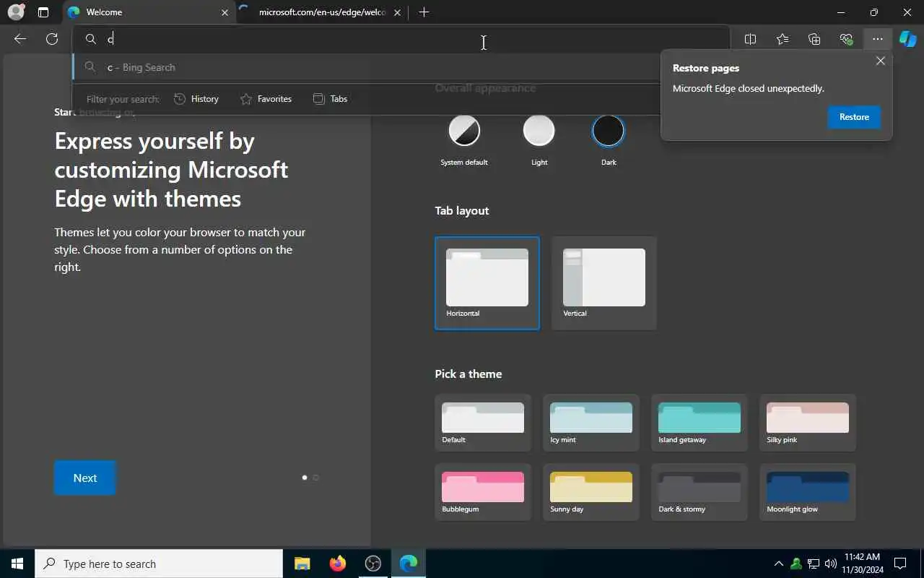924x578 pixels.
Task: Open the Browser essentials heart icon
Action: tap(846, 39)
